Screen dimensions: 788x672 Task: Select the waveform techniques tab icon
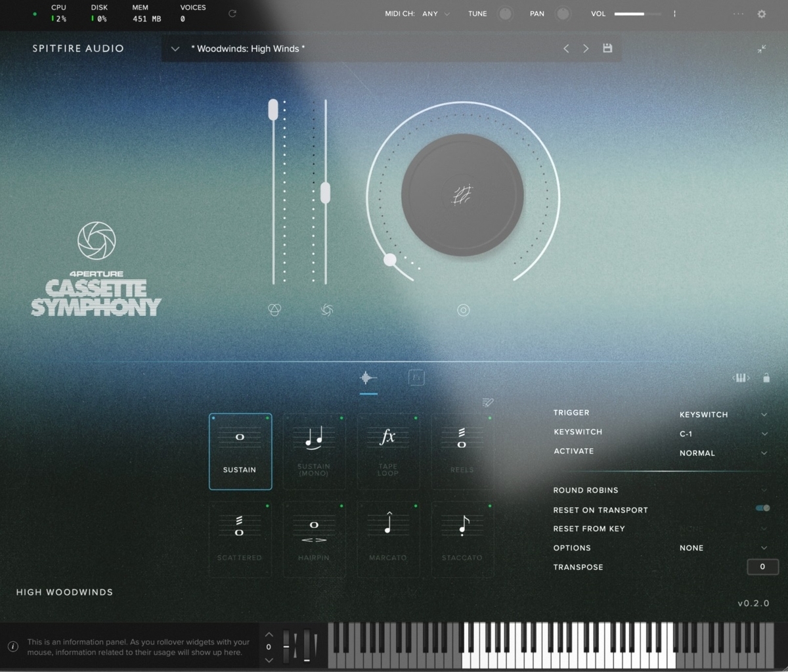(368, 378)
